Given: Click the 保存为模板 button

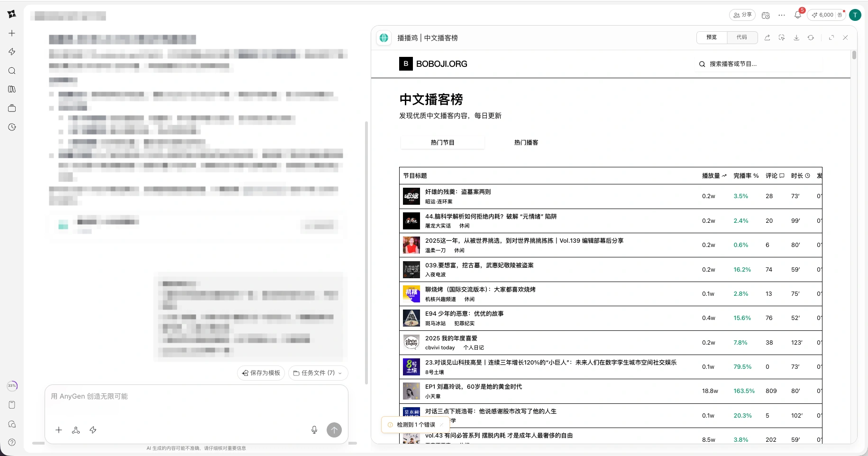Looking at the screenshot, I should (x=261, y=373).
